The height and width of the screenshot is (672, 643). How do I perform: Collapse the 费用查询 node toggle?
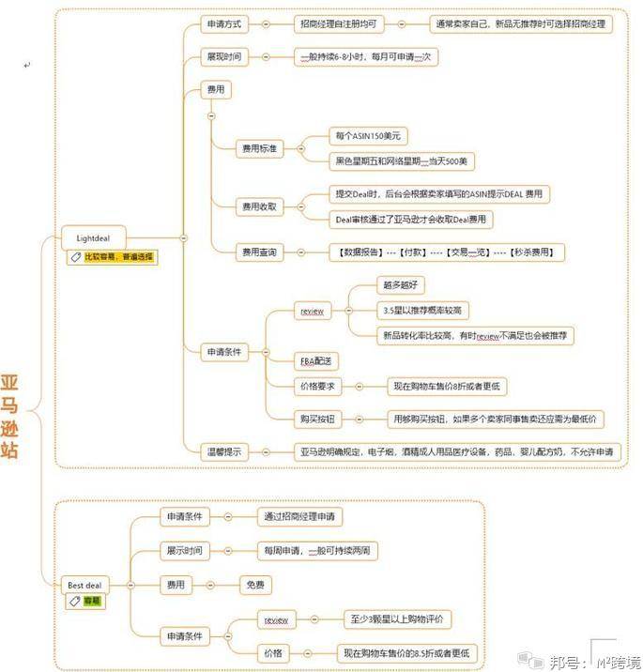[301, 252]
